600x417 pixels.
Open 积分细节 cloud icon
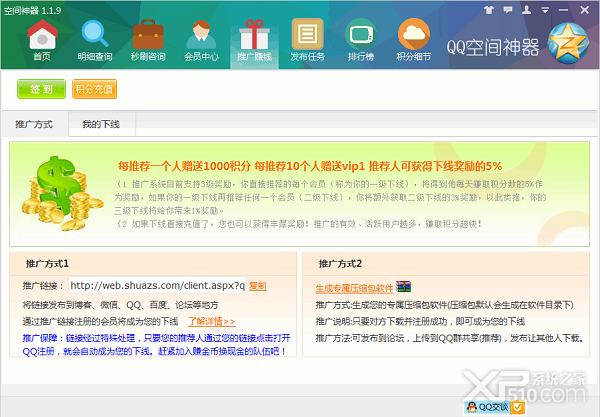(414, 41)
